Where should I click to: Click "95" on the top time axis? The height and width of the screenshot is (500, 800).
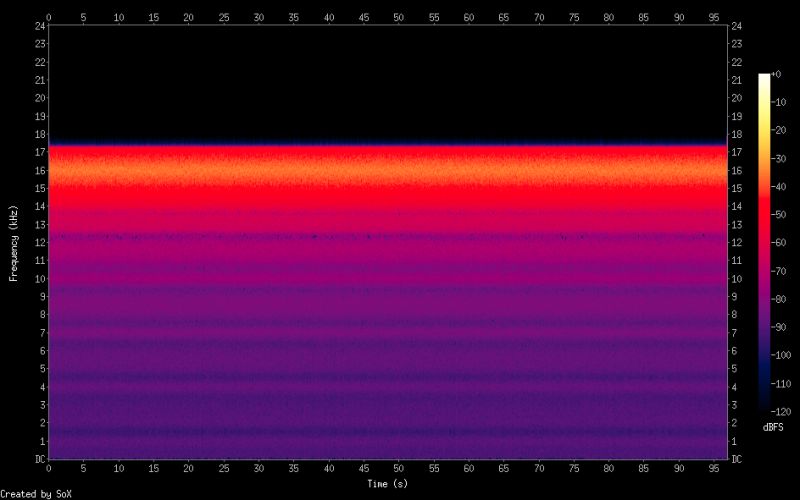click(714, 17)
